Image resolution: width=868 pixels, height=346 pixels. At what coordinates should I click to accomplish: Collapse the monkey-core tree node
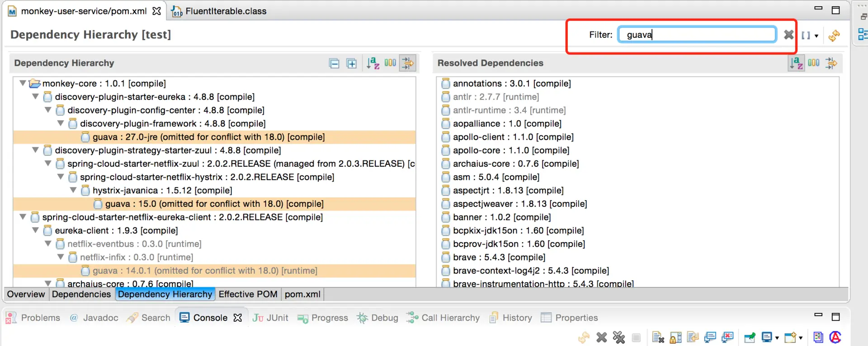pos(23,84)
